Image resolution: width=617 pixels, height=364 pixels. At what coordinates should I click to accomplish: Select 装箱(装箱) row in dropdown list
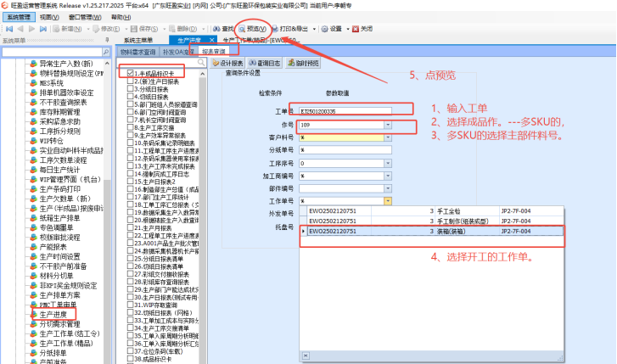click(432, 231)
